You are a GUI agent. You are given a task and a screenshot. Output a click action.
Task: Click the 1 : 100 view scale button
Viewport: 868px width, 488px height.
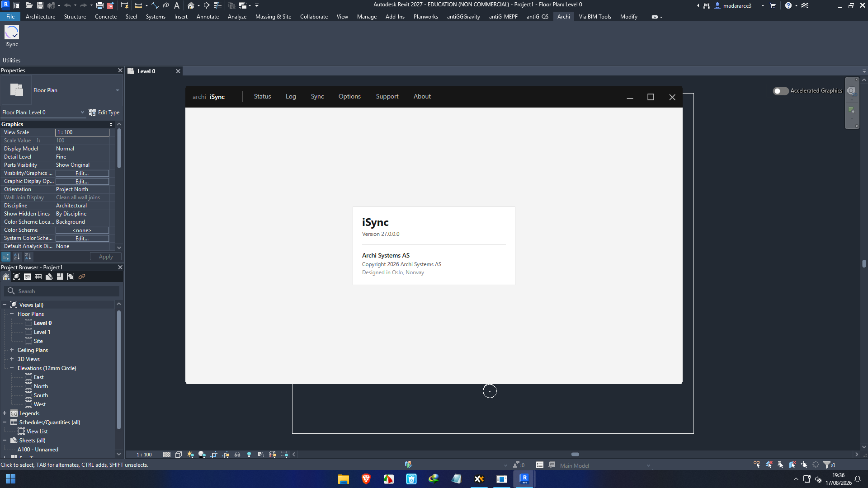pos(144,455)
